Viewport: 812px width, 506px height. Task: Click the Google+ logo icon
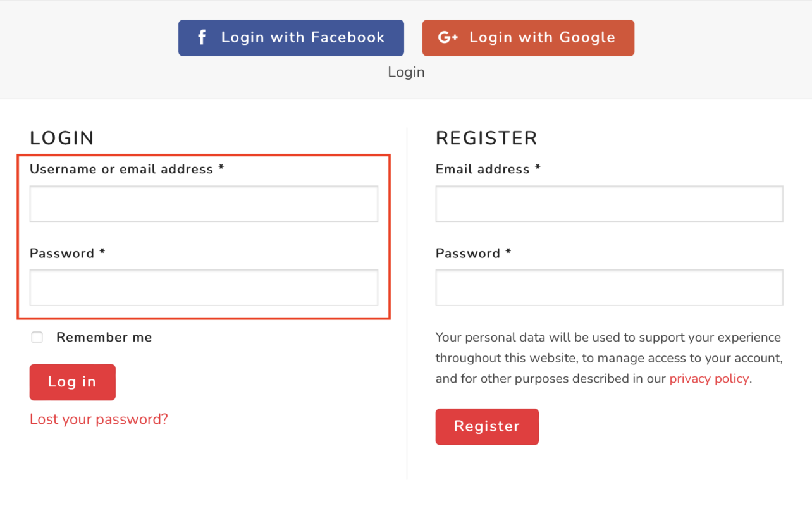tap(448, 37)
